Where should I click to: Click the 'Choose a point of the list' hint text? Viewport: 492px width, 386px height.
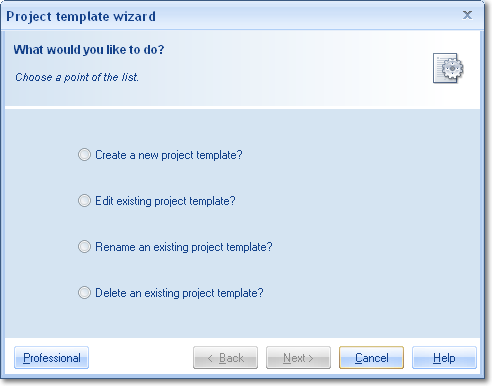click(x=77, y=77)
